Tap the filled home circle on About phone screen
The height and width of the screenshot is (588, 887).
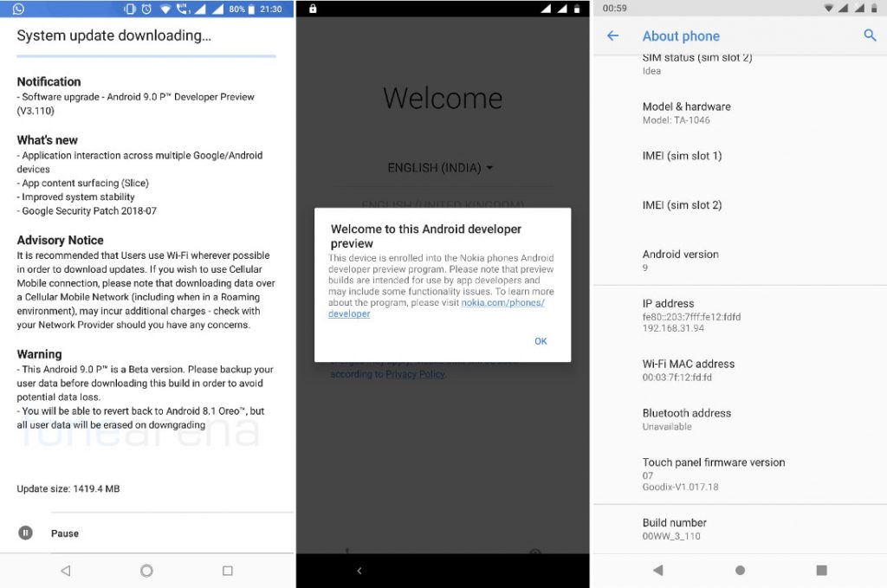pyautogui.click(x=740, y=570)
